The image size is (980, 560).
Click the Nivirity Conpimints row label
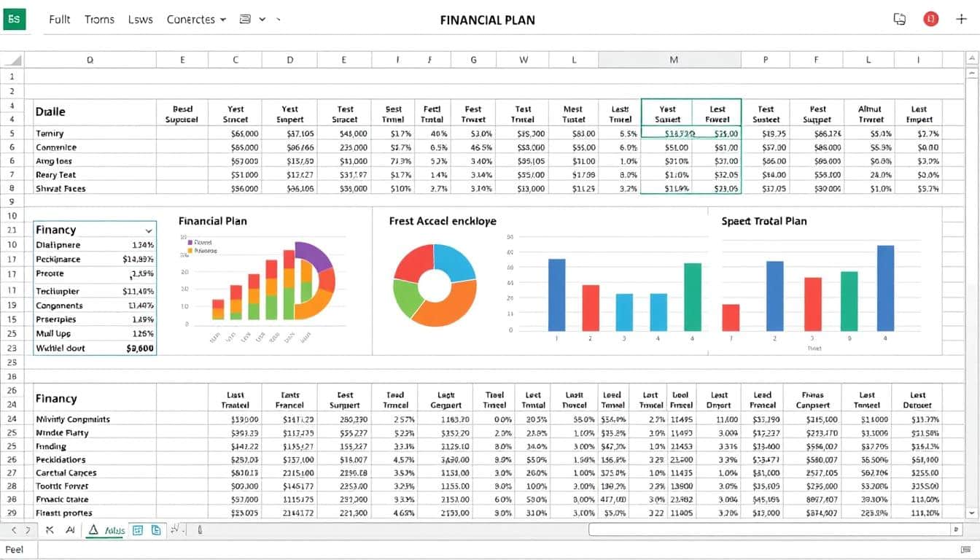click(73, 419)
